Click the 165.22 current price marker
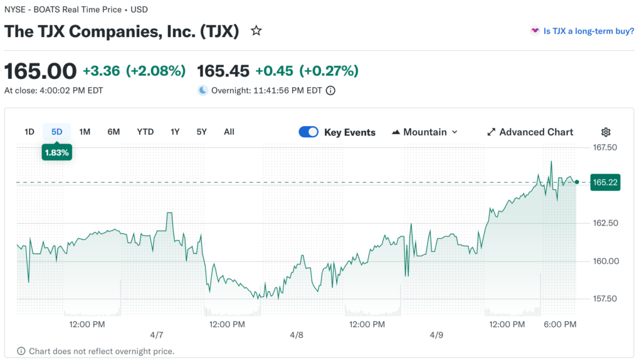 coord(605,182)
